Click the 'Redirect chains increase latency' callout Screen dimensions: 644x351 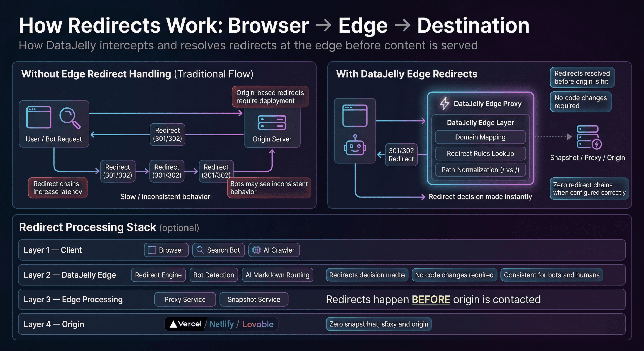[57, 188]
